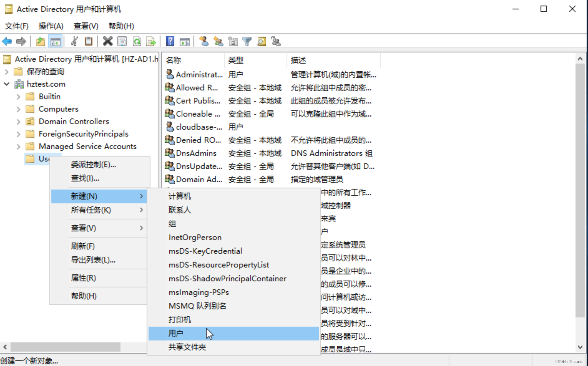Choose 属性(R) from context menu

pyautogui.click(x=99, y=278)
